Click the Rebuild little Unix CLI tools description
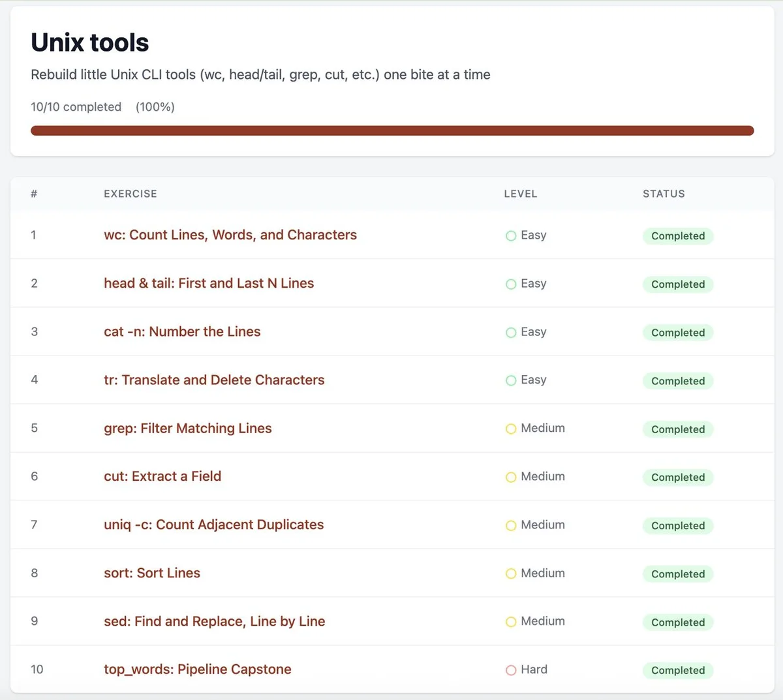Viewport: 783px width, 700px height. click(x=260, y=74)
